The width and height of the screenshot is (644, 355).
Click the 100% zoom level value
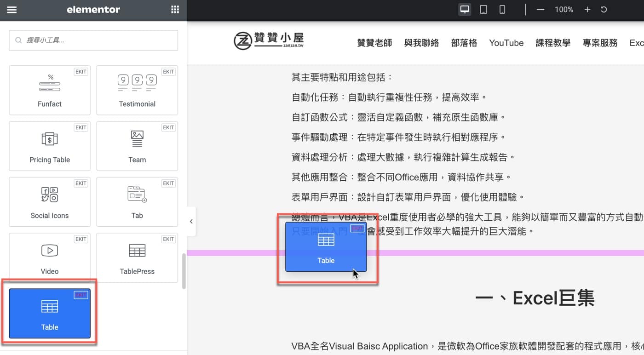[x=563, y=10]
